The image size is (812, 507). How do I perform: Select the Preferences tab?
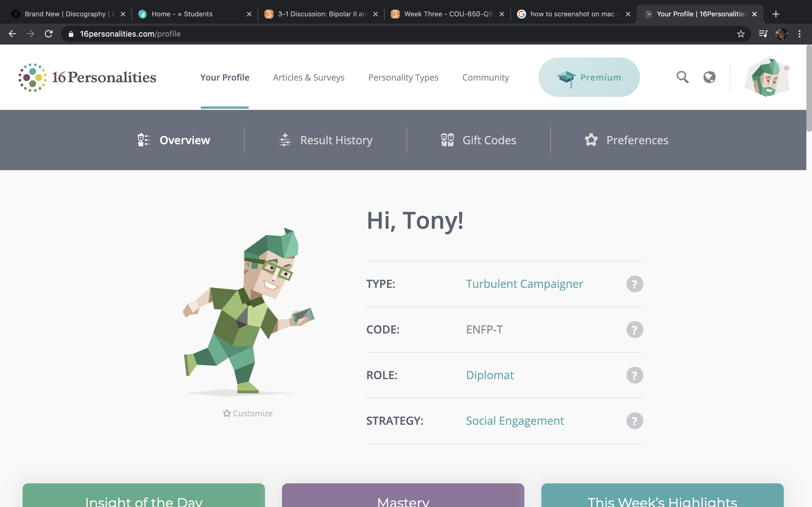pyautogui.click(x=626, y=140)
